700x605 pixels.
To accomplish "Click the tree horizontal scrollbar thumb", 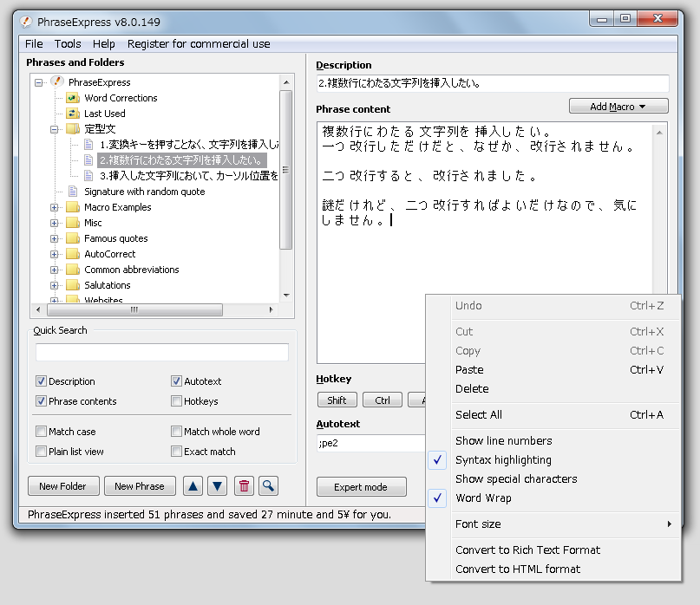I will 134,309.
